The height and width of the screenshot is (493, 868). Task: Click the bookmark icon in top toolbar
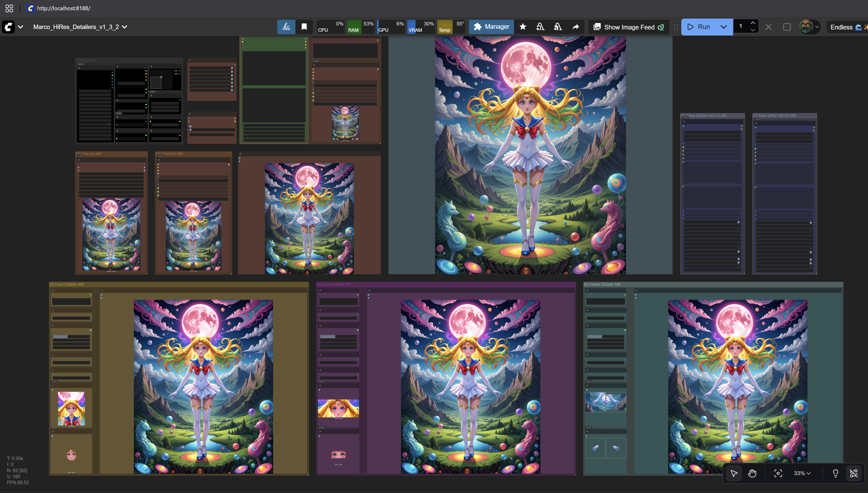coord(304,27)
